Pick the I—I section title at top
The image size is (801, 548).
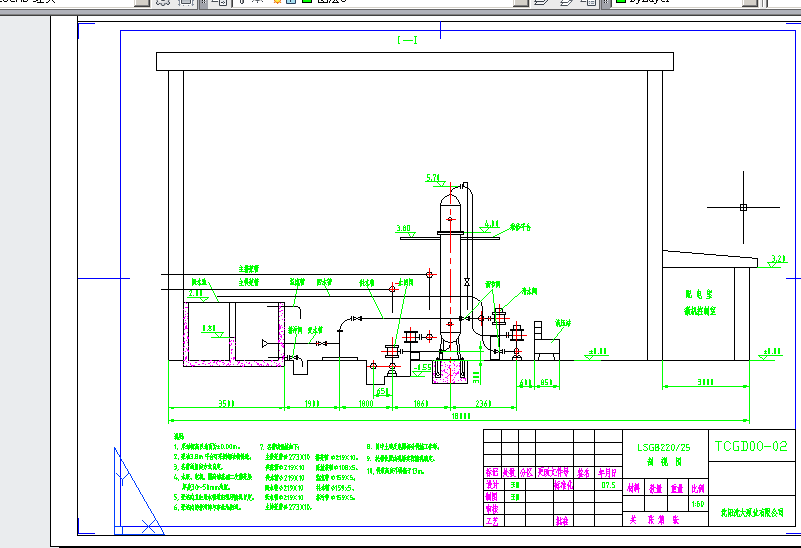[407, 40]
